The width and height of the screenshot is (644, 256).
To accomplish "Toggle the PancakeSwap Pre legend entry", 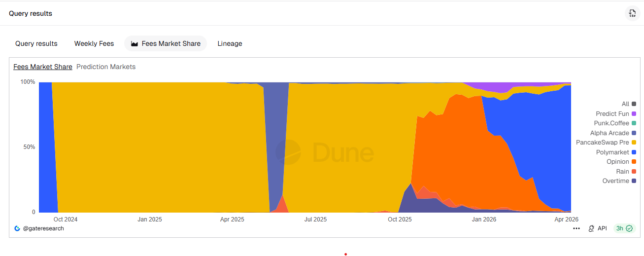I will (x=606, y=143).
